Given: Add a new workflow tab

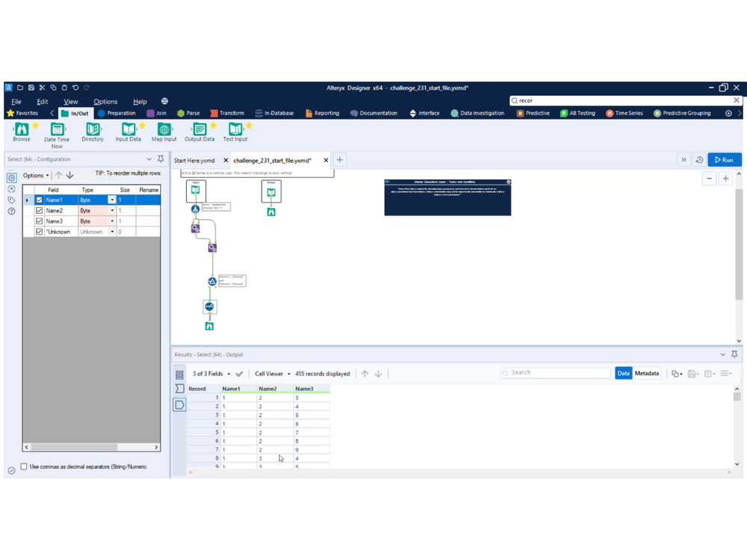Looking at the screenshot, I should point(339,160).
